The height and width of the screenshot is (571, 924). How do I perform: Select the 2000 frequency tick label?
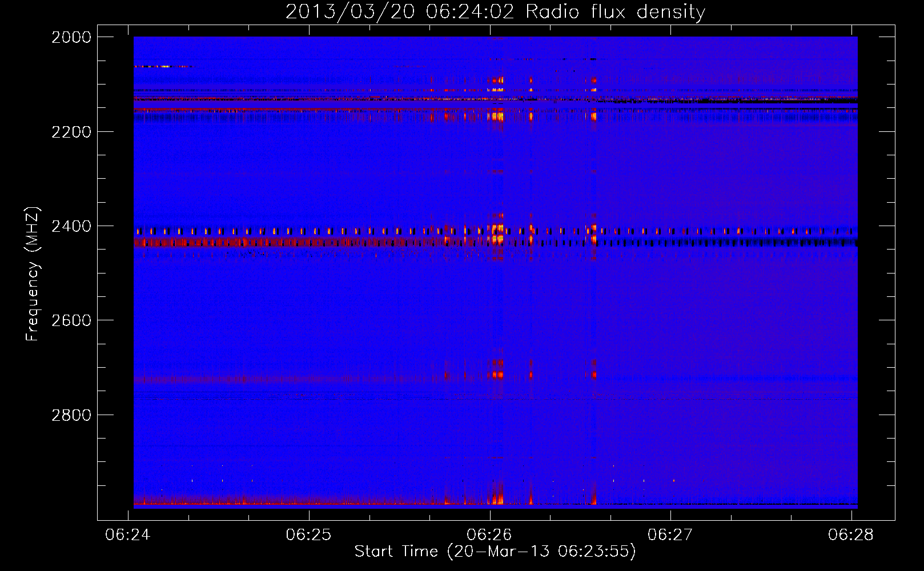tap(71, 37)
